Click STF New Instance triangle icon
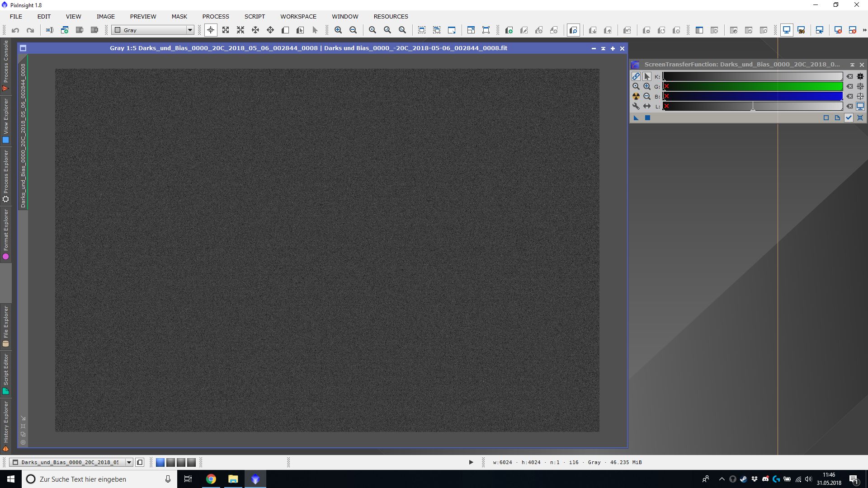The width and height of the screenshot is (868, 488). (636, 118)
